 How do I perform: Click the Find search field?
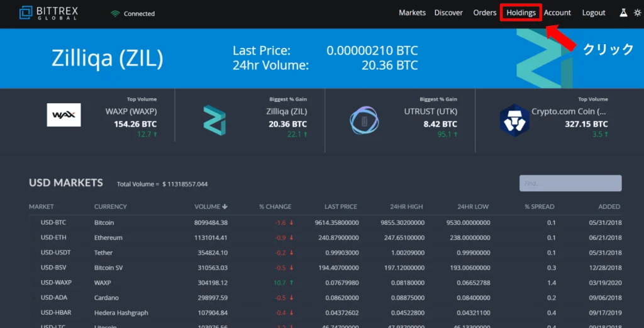[x=570, y=183]
